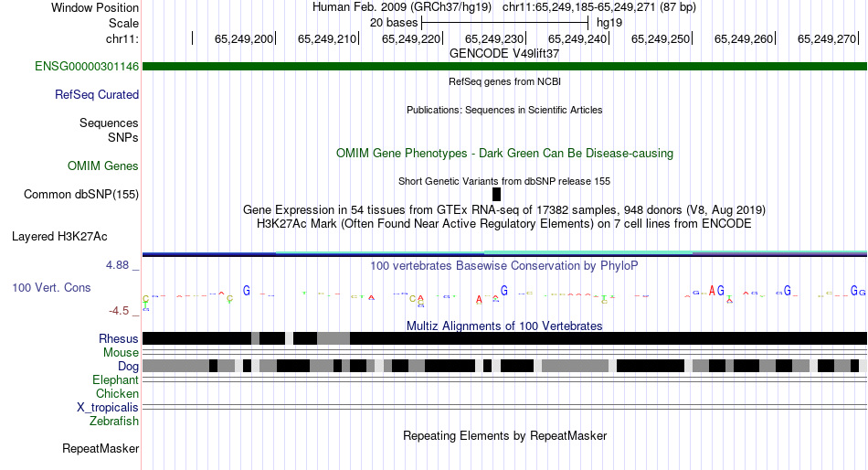This screenshot has height=470, width=868.
Task: Click the H3K27Ac signal color bar
Action: [x=504, y=254]
